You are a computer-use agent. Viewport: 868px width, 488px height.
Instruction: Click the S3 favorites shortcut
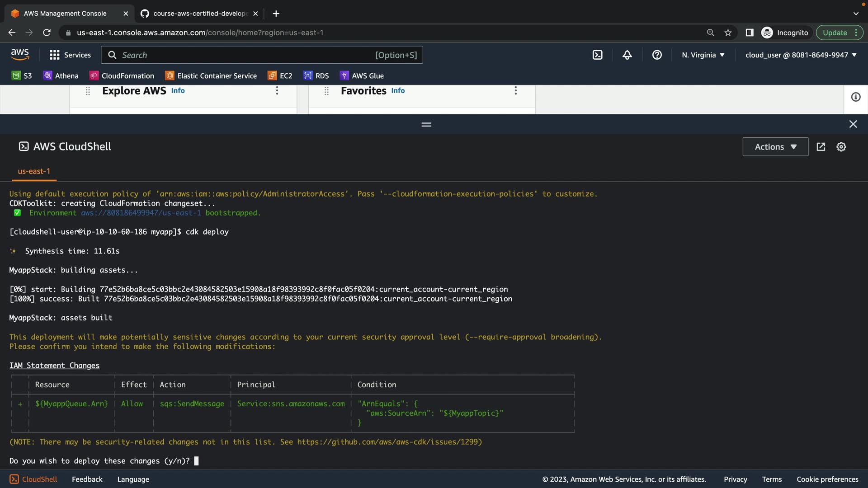(x=22, y=76)
